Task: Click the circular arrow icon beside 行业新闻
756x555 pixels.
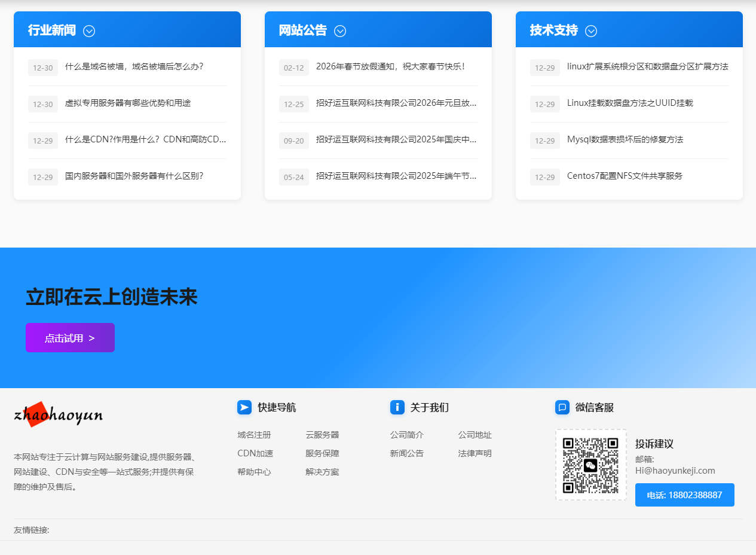Action: tap(89, 31)
